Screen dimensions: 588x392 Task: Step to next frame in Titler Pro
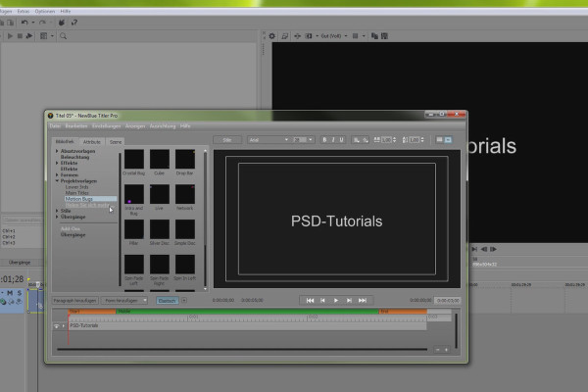[x=349, y=301]
